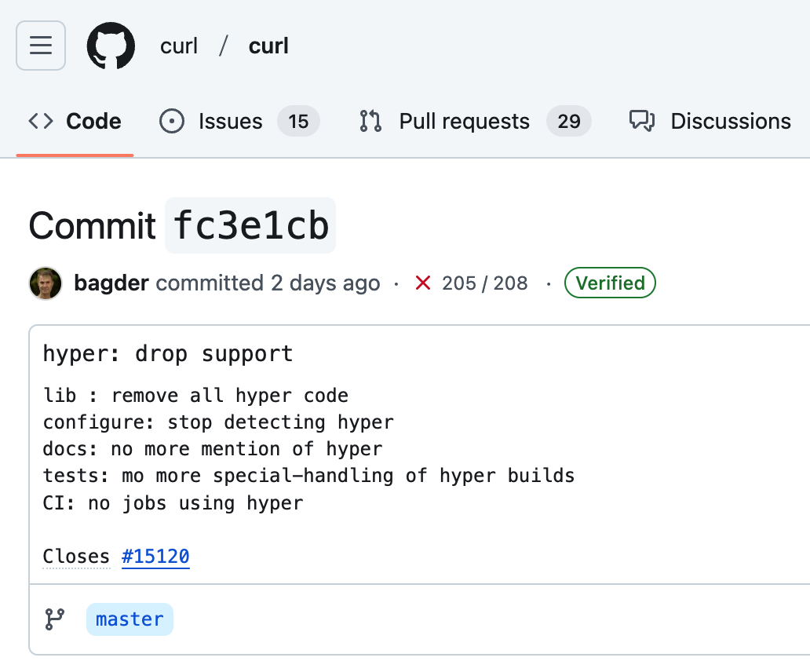Click the GitHub Octocat logo
Viewport: 810px width, 672px height.
tap(111, 46)
